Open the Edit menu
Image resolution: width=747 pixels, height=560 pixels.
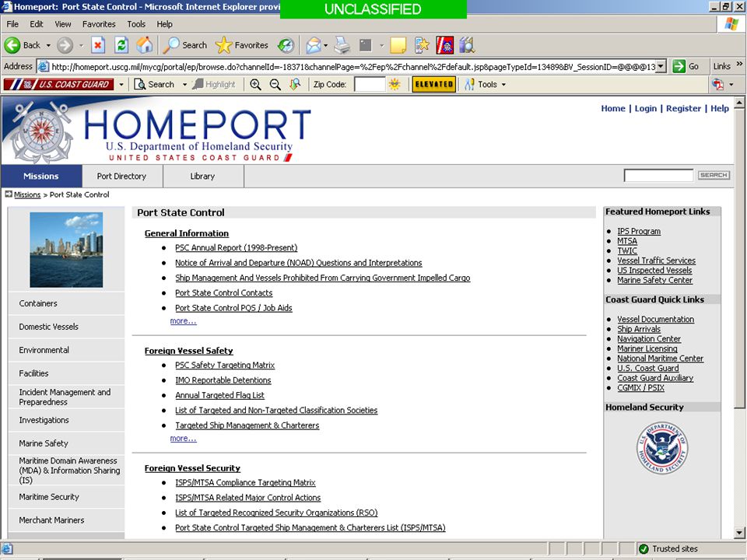point(37,24)
